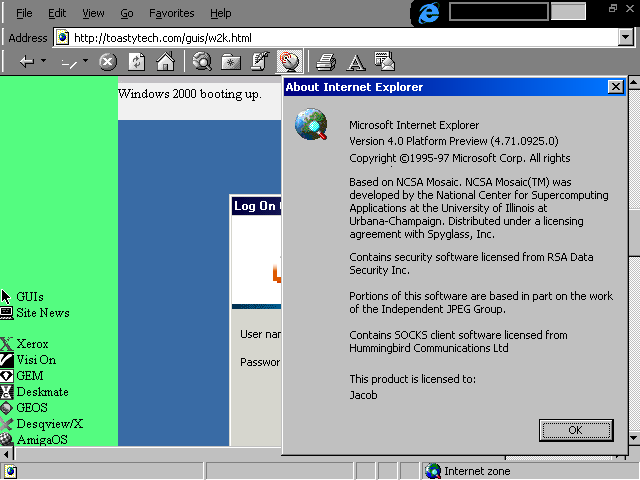This screenshot has width=640, height=480.
Task: Click the AmigaOS ball icon
Action: coord(7,439)
